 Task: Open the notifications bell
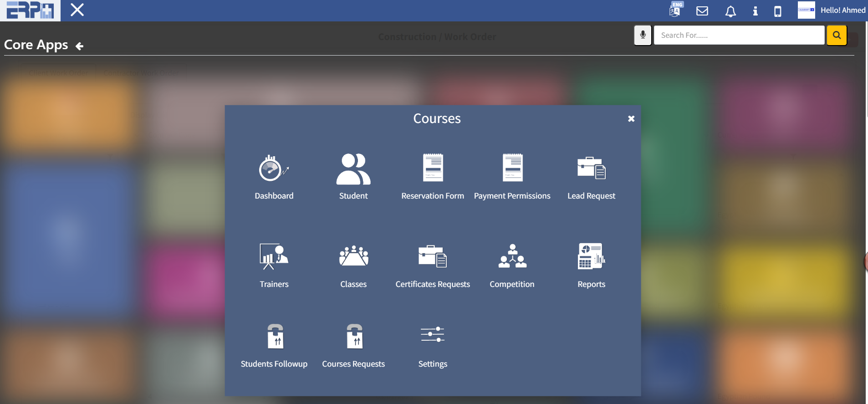[730, 11]
